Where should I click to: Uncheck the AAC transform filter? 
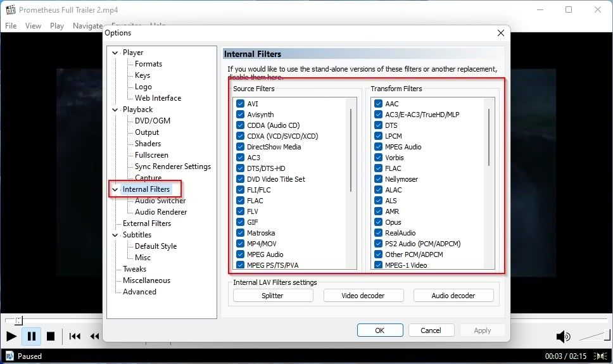tap(378, 104)
